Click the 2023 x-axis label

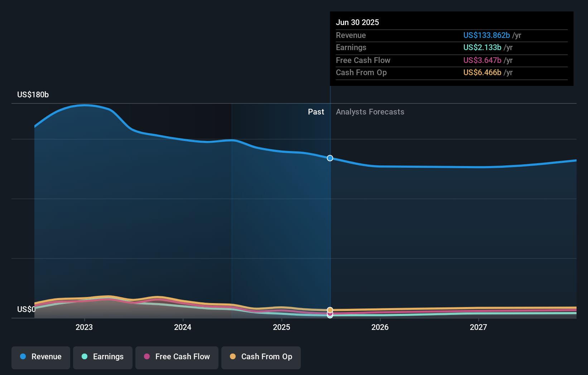(84, 327)
